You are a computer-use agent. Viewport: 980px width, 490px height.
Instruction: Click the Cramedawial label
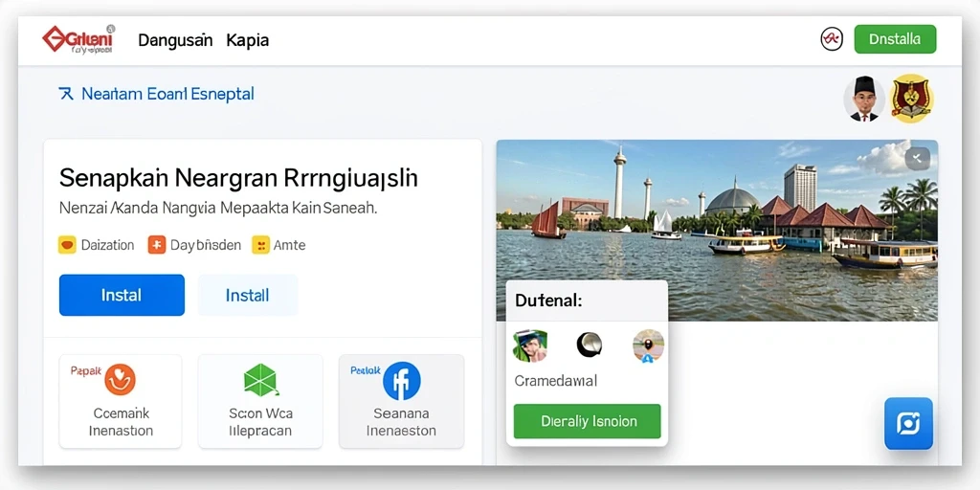coord(556,381)
